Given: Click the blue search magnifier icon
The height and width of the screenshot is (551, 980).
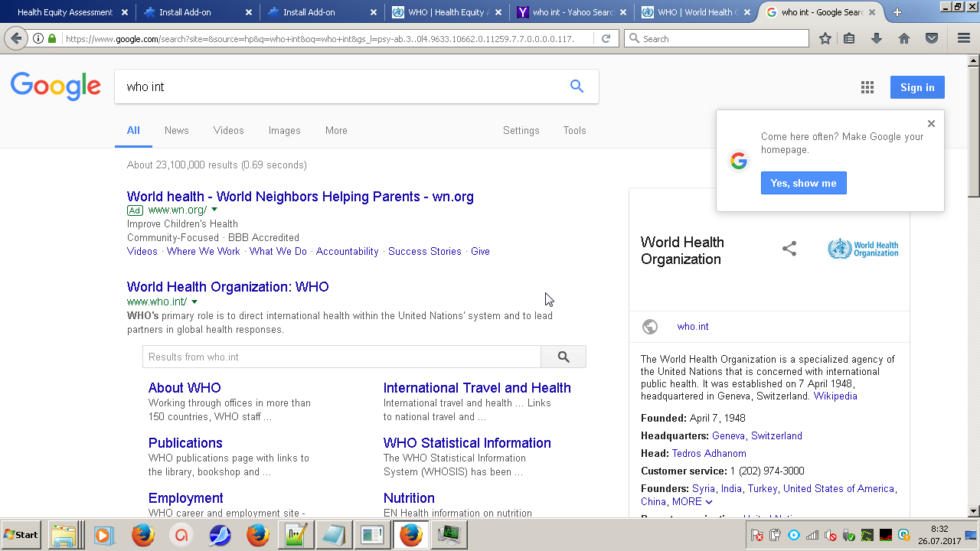Looking at the screenshot, I should pos(577,86).
